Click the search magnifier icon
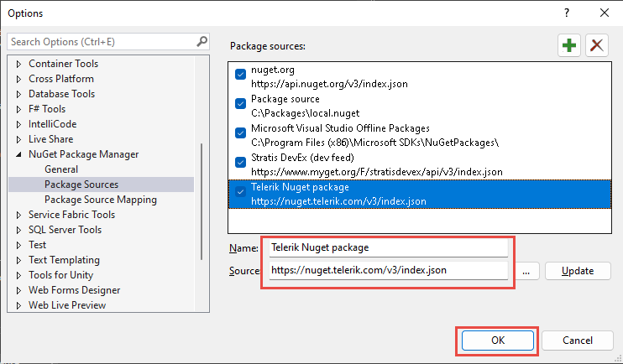Viewport: 623px width, 364px height. point(202,41)
